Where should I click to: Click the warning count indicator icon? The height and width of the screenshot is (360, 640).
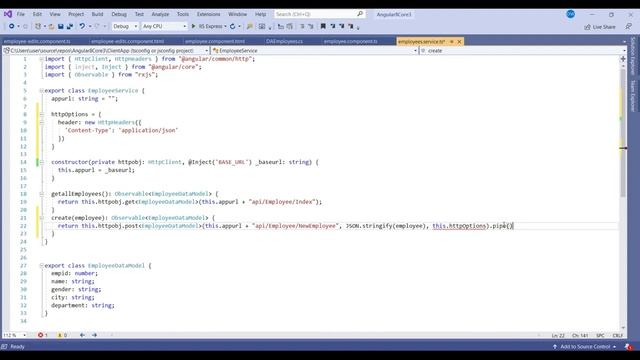60,335
